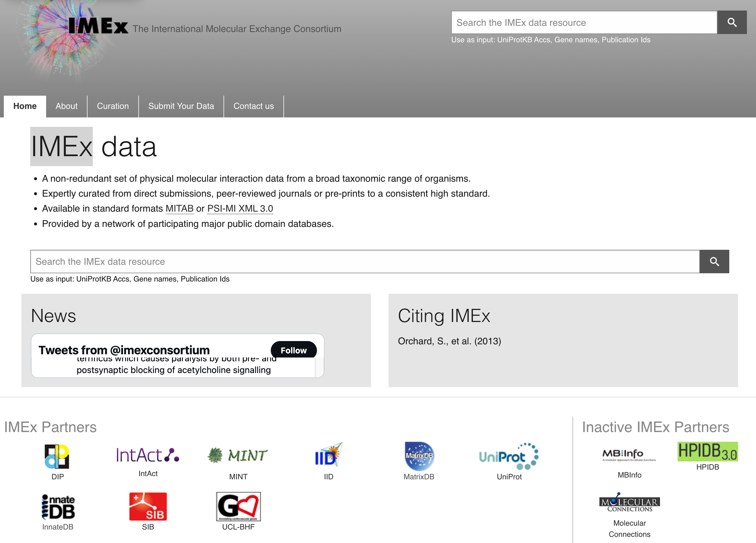Open the UniProt partner logo
Image resolution: width=756 pixels, height=543 pixels.
point(509,456)
